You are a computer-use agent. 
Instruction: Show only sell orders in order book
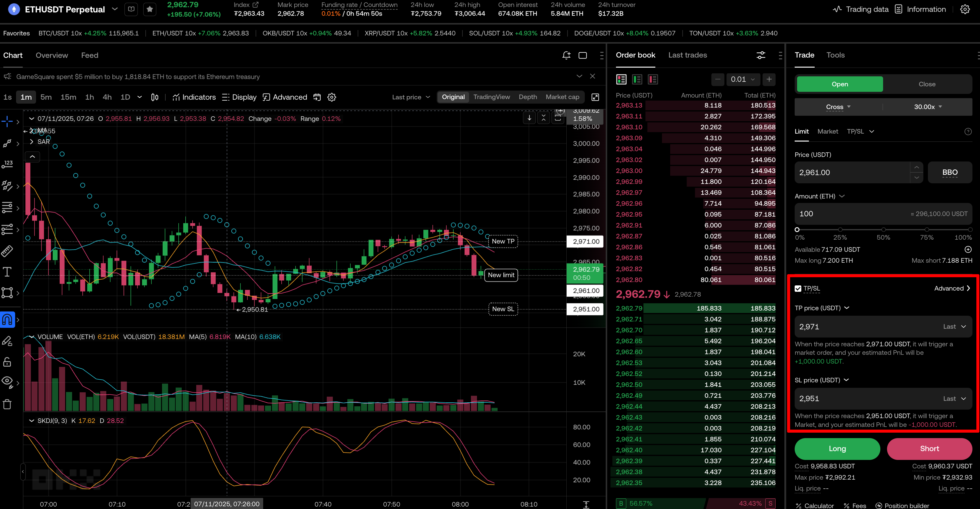tap(653, 79)
